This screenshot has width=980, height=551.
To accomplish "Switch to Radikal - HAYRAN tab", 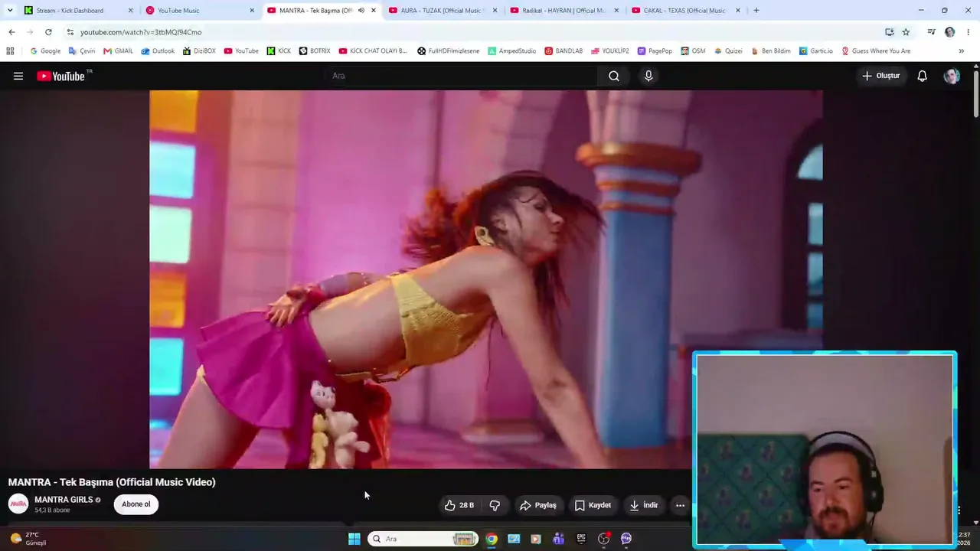I will coord(565,11).
